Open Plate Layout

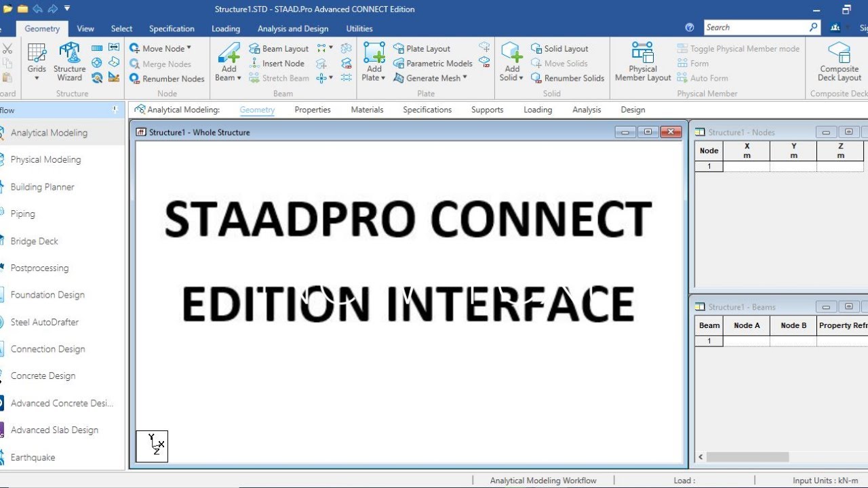pyautogui.click(x=422, y=48)
